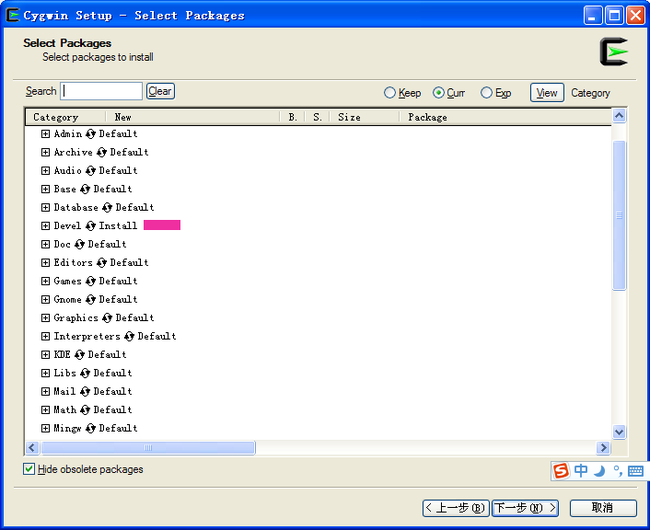The image size is (650, 530).
Task: Cycle install action icon for Math category
Action: pyautogui.click(x=85, y=410)
